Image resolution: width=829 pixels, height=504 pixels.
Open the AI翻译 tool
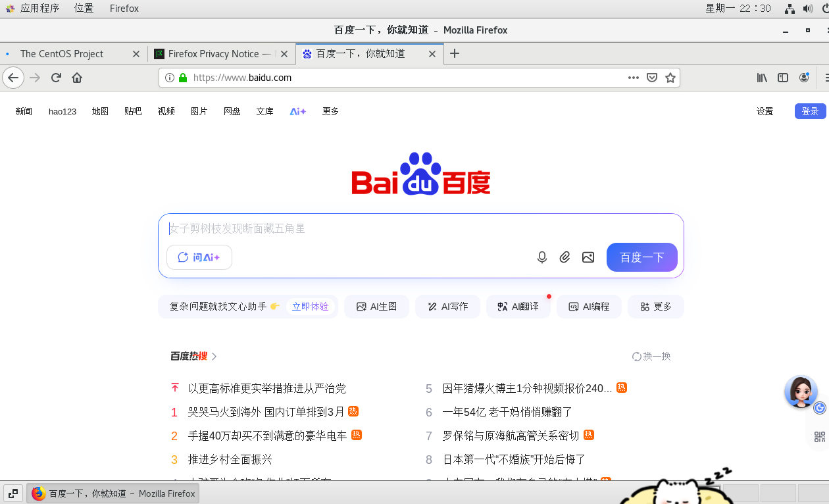[x=518, y=307]
